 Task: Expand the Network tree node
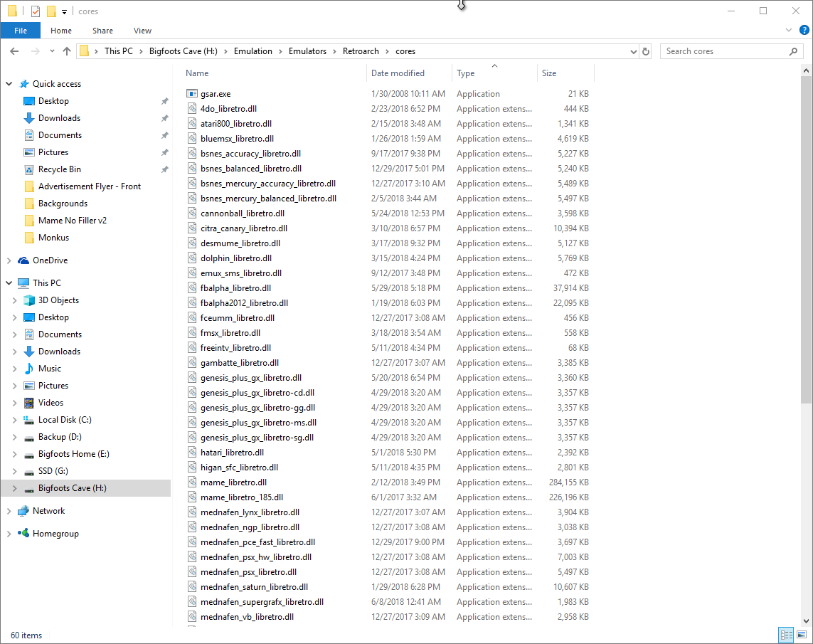click(9, 511)
